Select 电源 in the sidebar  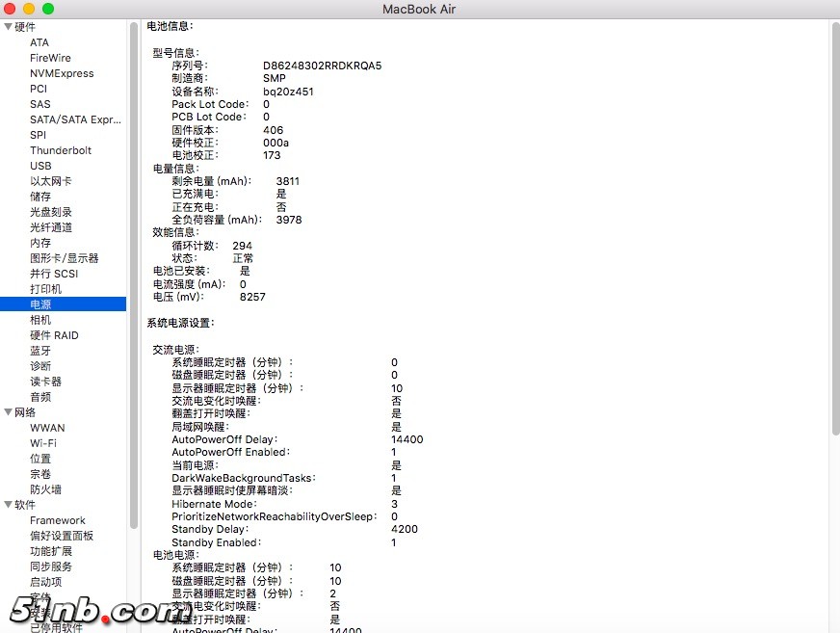40,304
